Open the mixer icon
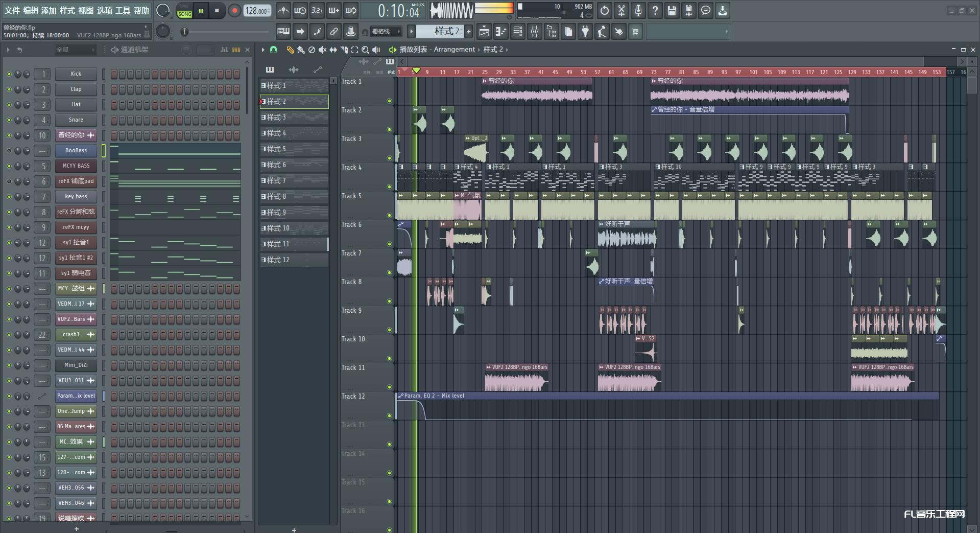 coord(535,32)
